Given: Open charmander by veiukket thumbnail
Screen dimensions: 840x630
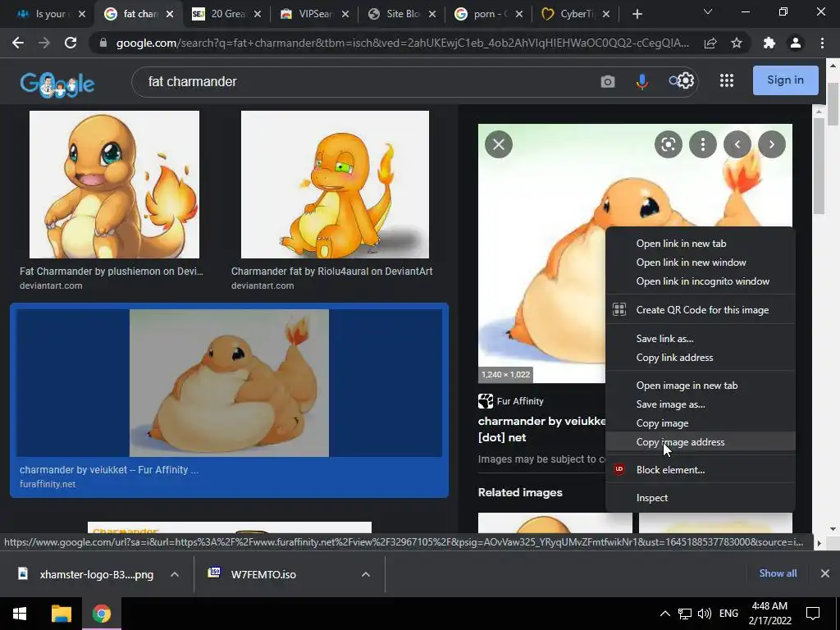Looking at the screenshot, I should pos(230,383).
